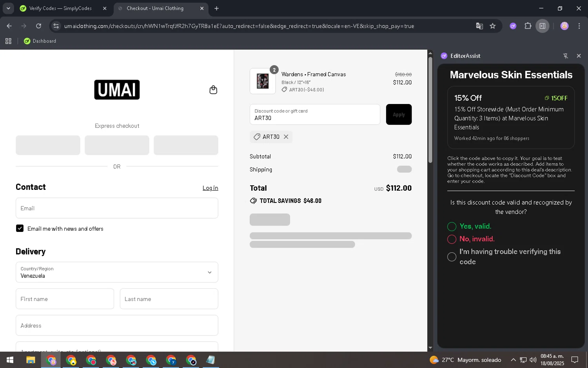Screen dimensions: 588x368
Task: Focus the Last name field
Action: (169, 299)
